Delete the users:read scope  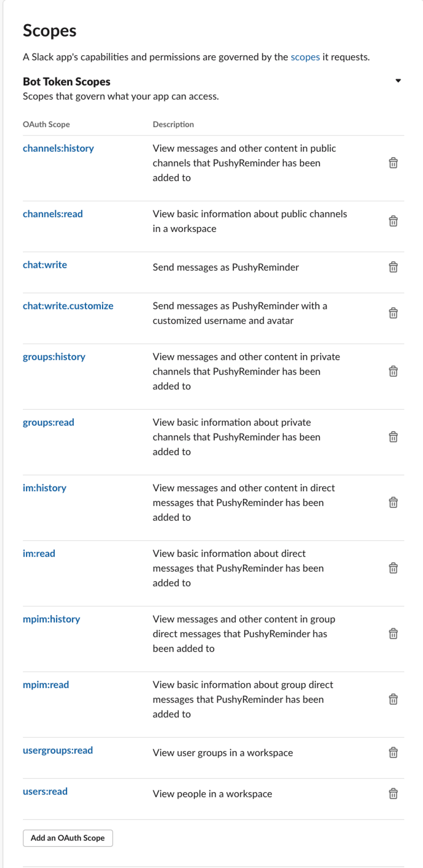tap(393, 794)
